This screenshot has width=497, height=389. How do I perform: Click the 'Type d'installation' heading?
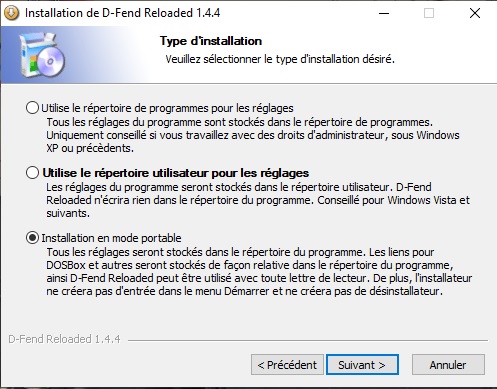coord(211,41)
